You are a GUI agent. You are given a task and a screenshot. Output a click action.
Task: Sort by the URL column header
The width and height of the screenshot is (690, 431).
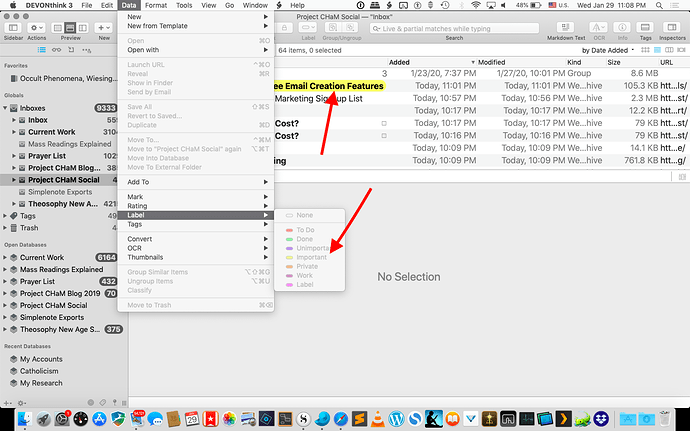click(674, 62)
